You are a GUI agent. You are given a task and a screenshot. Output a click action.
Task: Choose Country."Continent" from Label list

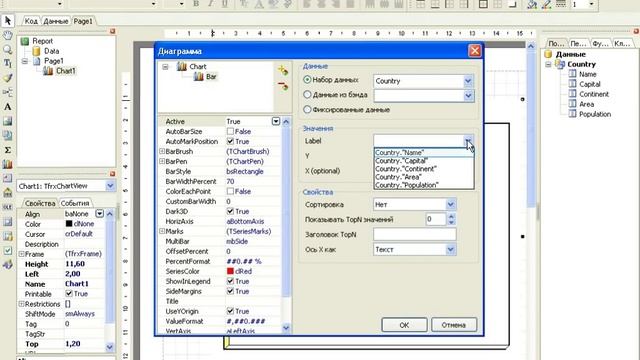[424, 169]
